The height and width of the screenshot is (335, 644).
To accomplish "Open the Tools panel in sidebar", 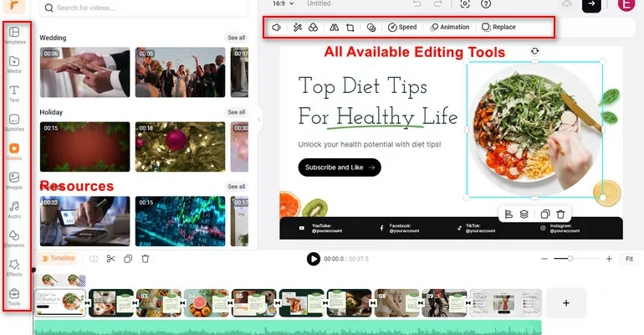I will click(14, 296).
